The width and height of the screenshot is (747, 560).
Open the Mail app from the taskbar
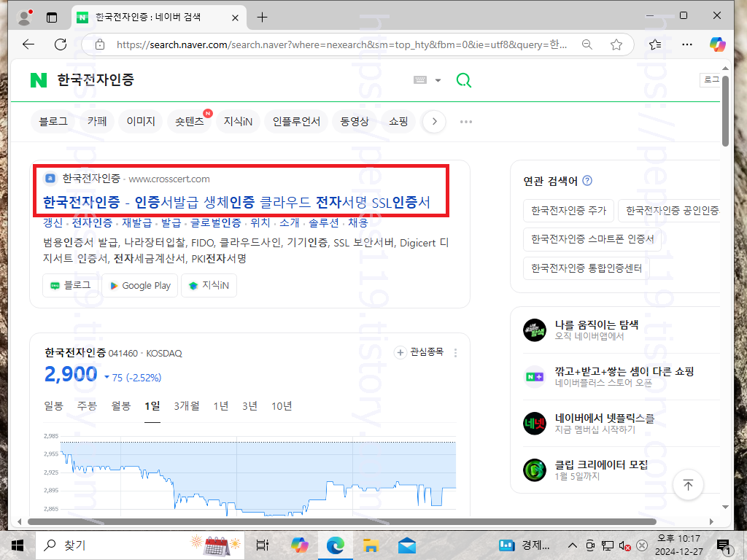coord(407,545)
